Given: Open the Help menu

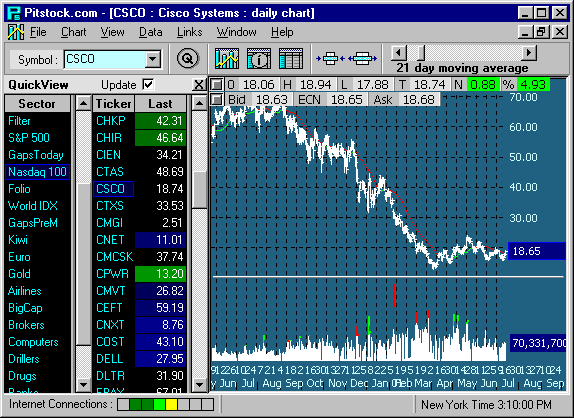Looking at the screenshot, I should [x=282, y=32].
